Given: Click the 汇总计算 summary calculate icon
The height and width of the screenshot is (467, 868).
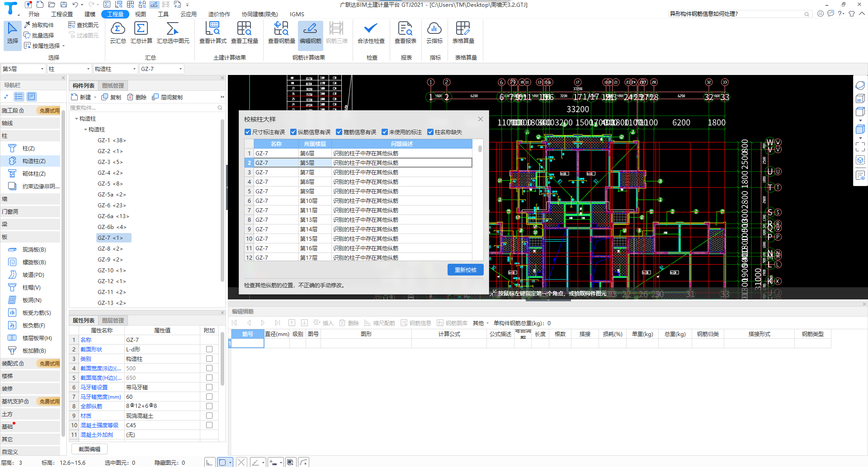Looking at the screenshot, I should tap(141, 33).
